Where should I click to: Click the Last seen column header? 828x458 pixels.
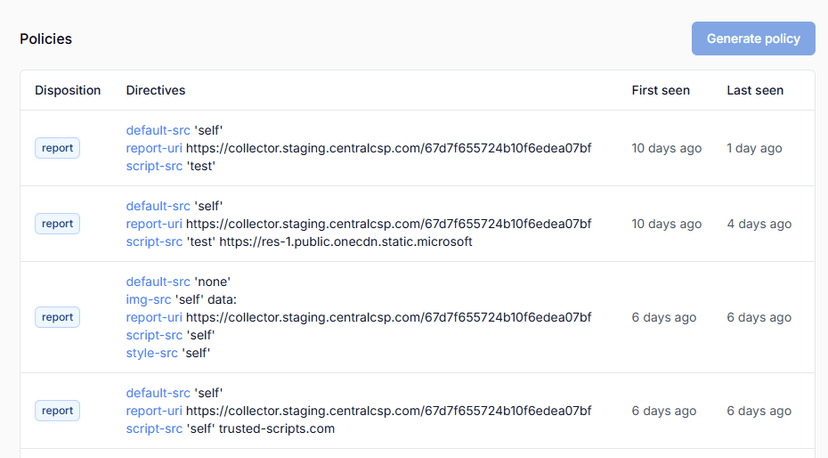pos(755,90)
